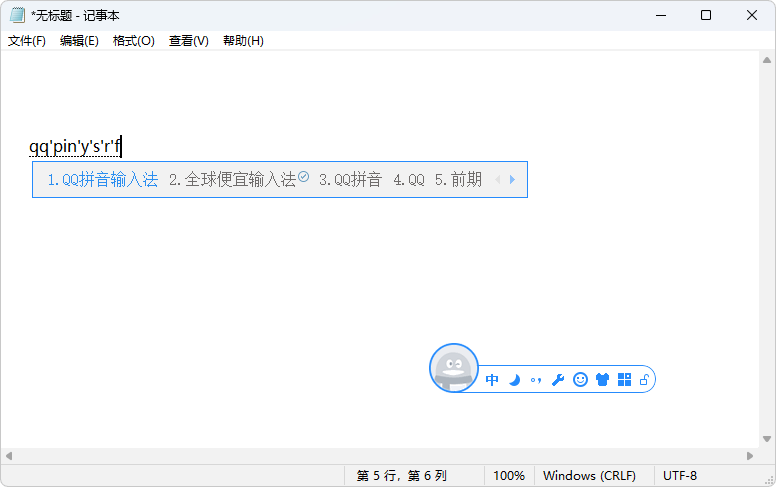
Task: Toggle Chinese punctuation mode icon
Action: pos(536,380)
